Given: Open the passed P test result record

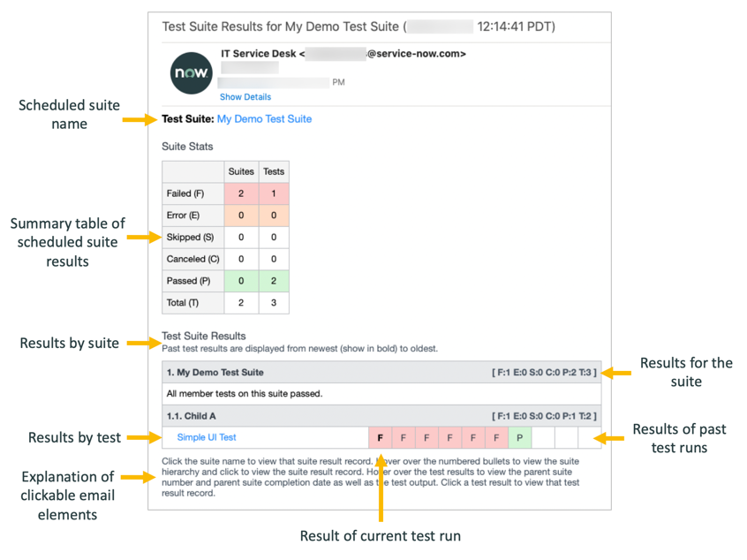Looking at the screenshot, I should pyautogui.click(x=519, y=437).
